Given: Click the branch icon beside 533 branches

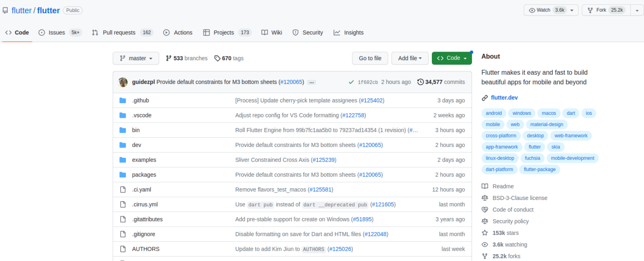Looking at the screenshot, I should pos(169,58).
